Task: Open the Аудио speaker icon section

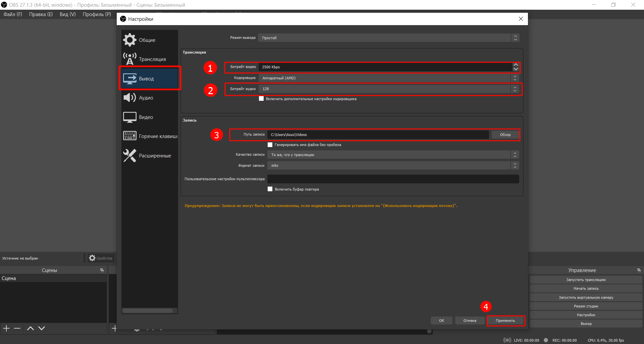Action: 129,97
